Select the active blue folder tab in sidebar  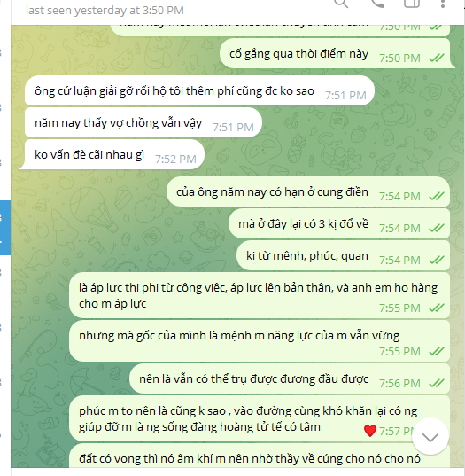pyautogui.click(x=5, y=228)
